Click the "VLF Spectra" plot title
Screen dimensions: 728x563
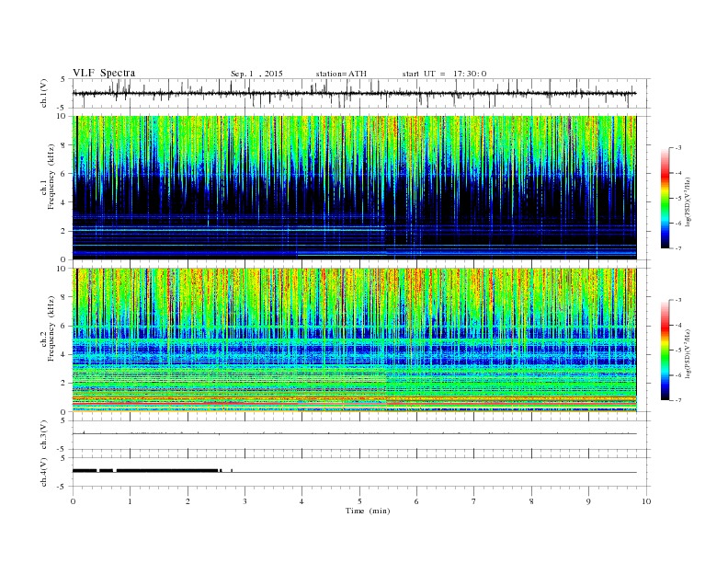point(104,73)
